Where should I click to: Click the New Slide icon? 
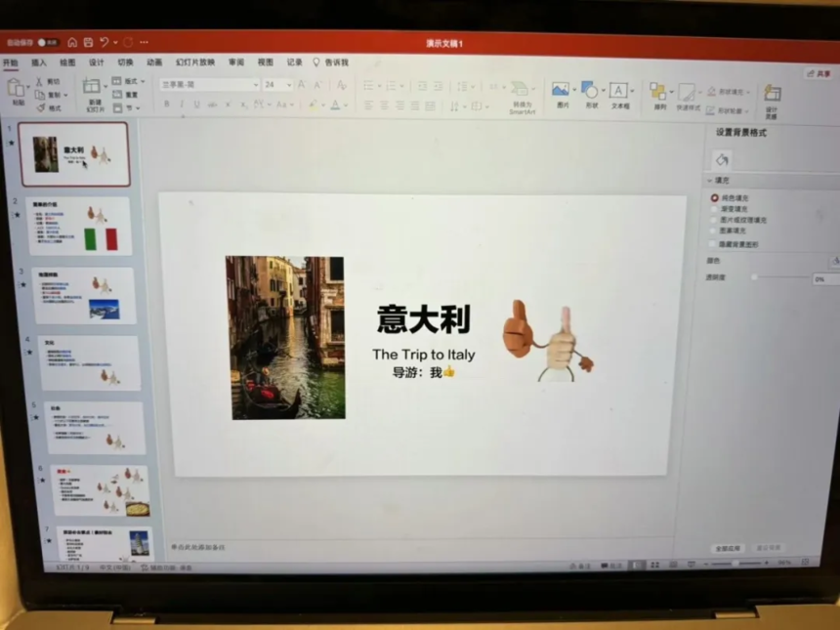tap(92, 86)
